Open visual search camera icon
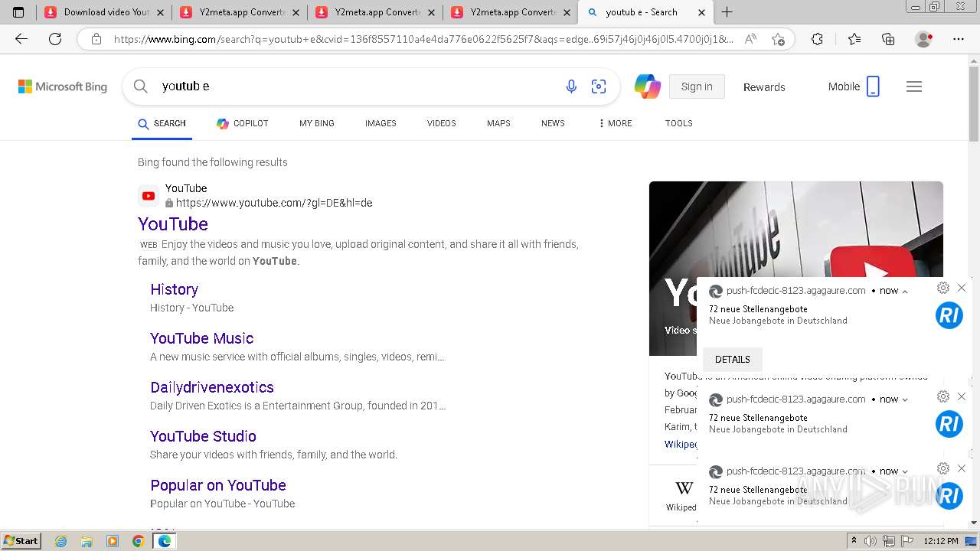 [x=599, y=86]
